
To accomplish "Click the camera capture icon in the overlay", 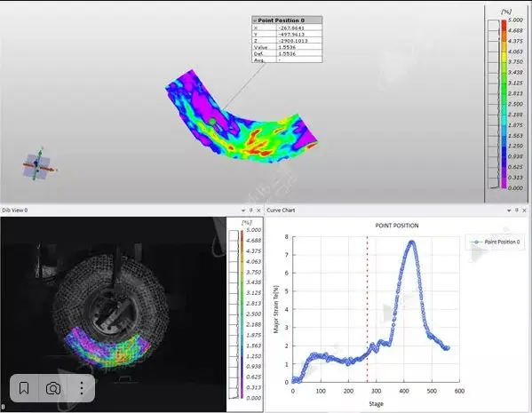I will pyautogui.click(x=53, y=388).
